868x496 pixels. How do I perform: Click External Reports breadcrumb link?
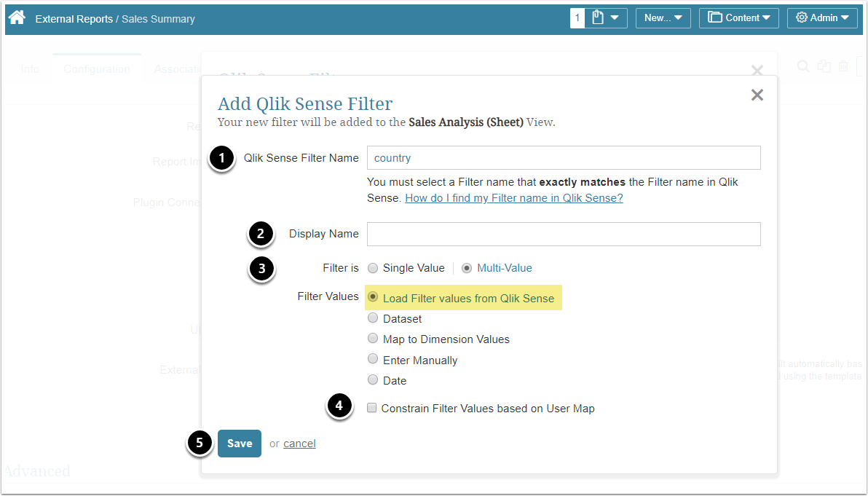click(74, 19)
